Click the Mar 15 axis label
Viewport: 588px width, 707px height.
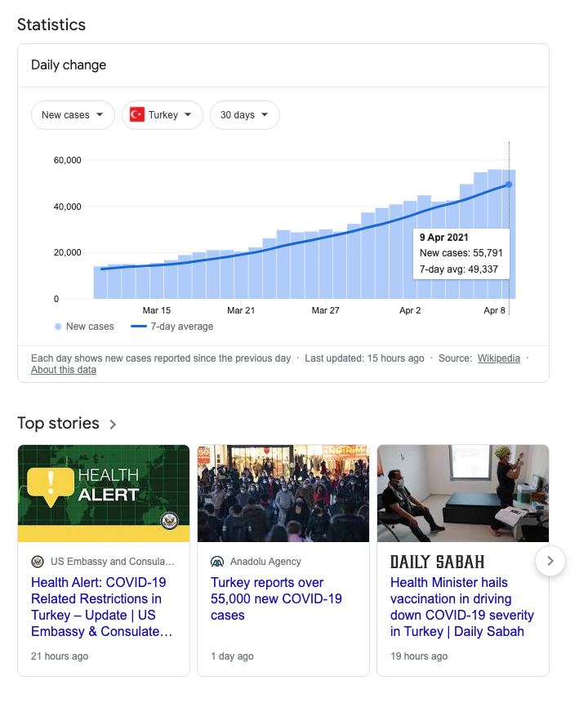(x=157, y=310)
